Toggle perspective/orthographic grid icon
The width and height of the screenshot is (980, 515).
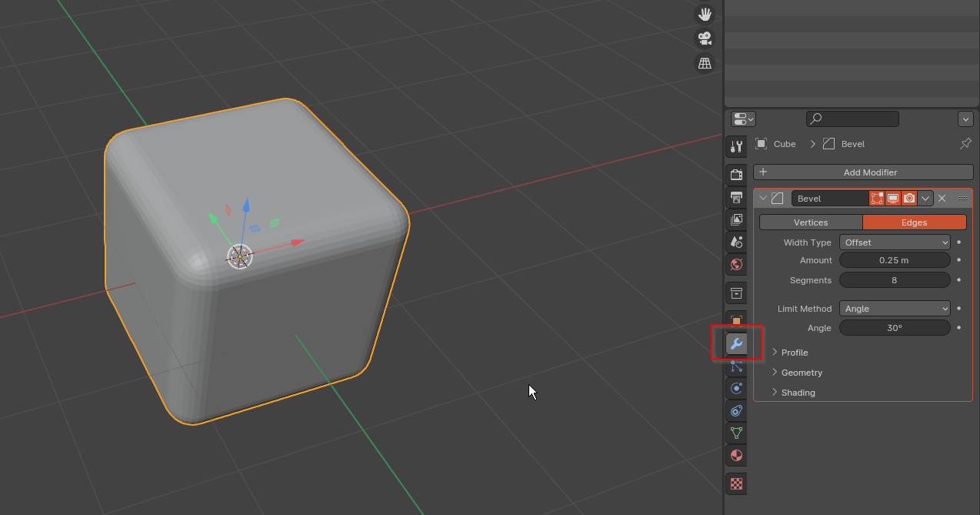[x=704, y=63]
